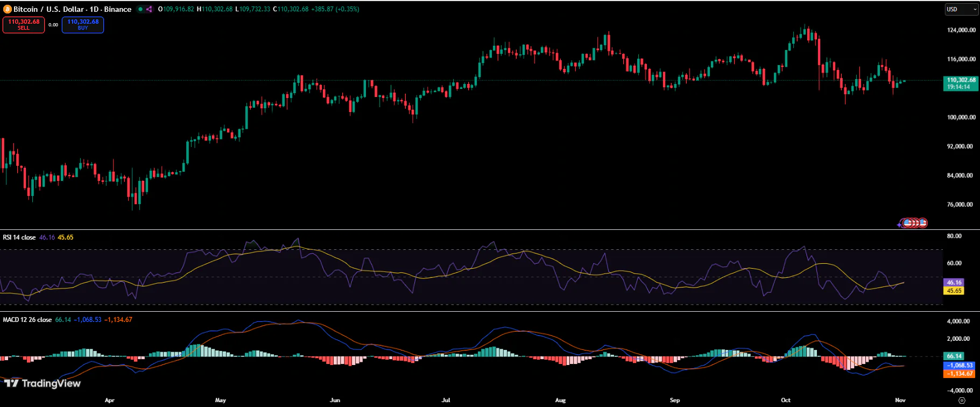Click the orange signal value tag -1,134.67
Image resolution: width=980 pixels, height=407 pixels.
click(x=960, y=374)
